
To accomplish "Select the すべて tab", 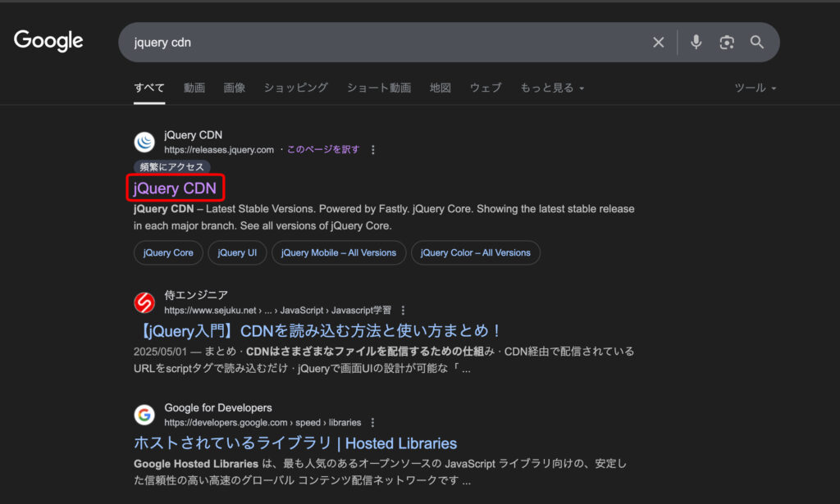I will [149, 88].
